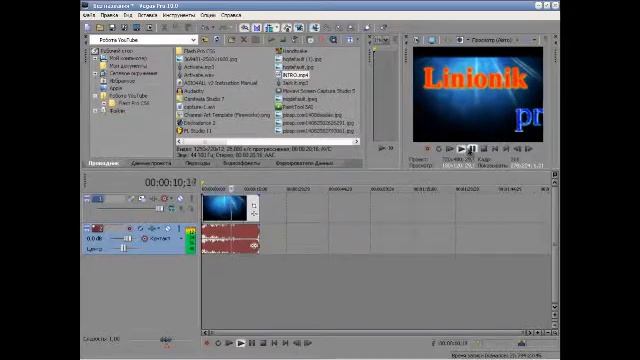Image resolution: width=640 pixels, height=360 pixels.
Task: Create a new project from the toolbar
Action: tap(88, 28)
